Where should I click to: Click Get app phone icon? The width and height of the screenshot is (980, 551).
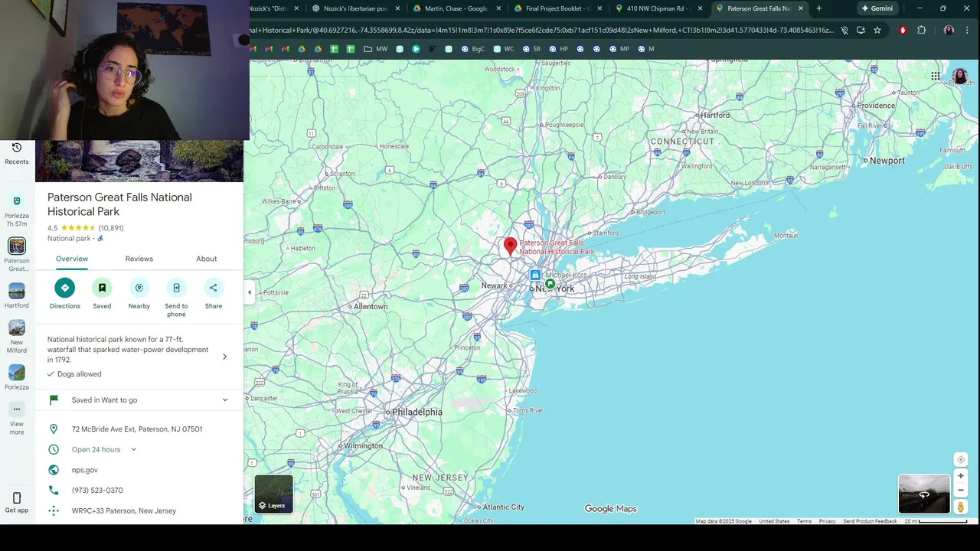[x=17, y=498]
